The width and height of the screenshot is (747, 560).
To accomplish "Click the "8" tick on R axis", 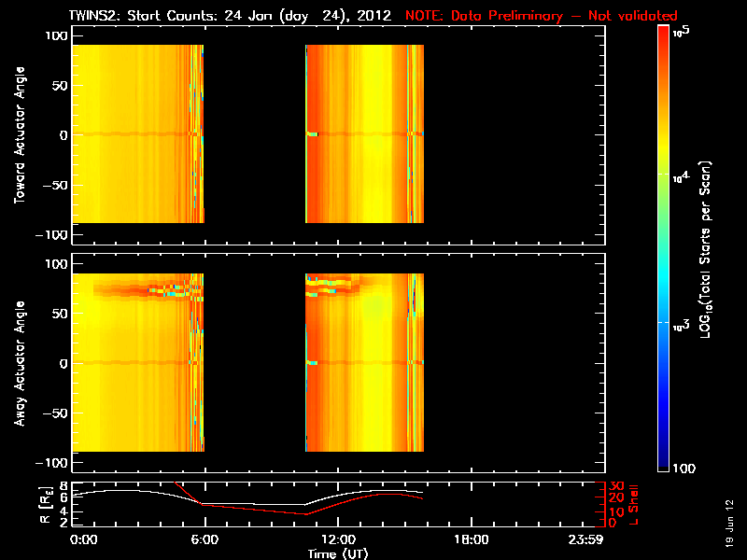I will (x=63, y=486).
